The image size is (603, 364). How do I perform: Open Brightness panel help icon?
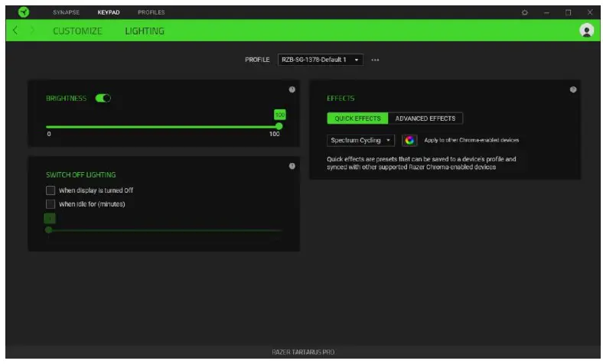coord(292,89)
